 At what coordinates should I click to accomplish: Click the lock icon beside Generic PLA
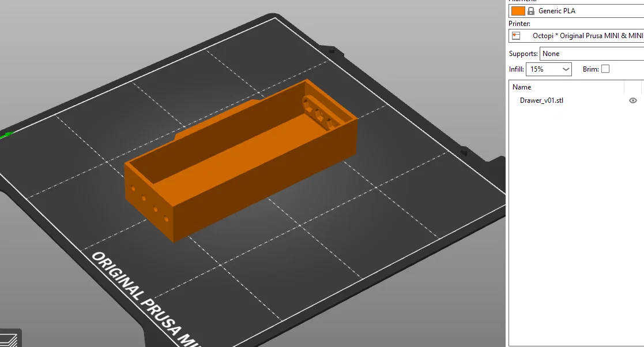pos(530,11)
